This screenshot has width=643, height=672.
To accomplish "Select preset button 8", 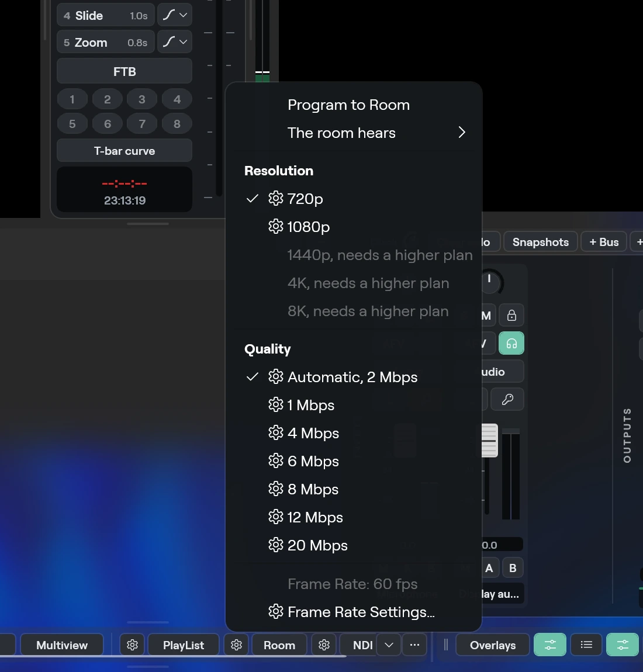I will click(177, 124).
